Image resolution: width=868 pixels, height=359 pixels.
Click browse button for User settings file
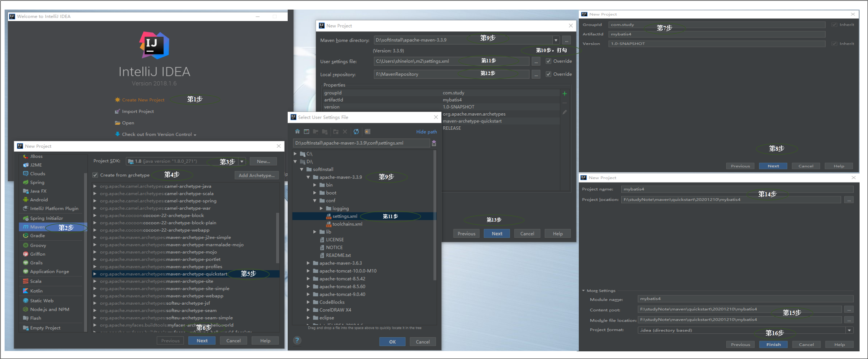tap(536, 61)
